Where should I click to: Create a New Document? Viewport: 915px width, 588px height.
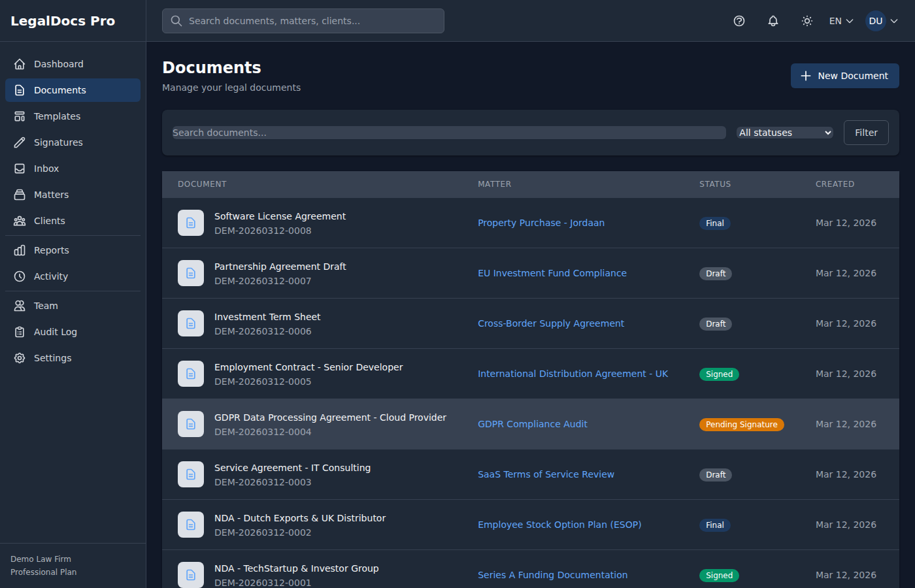tap(844, 76)
